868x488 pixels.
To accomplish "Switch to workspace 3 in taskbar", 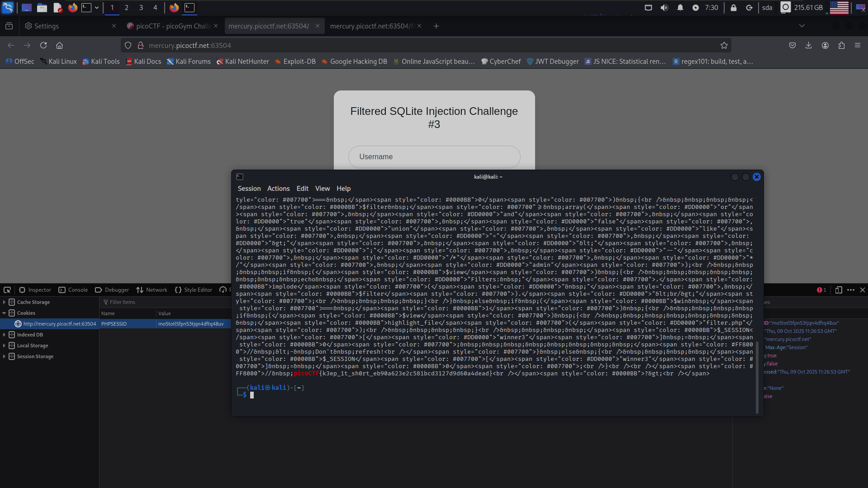I will [141, 8].
